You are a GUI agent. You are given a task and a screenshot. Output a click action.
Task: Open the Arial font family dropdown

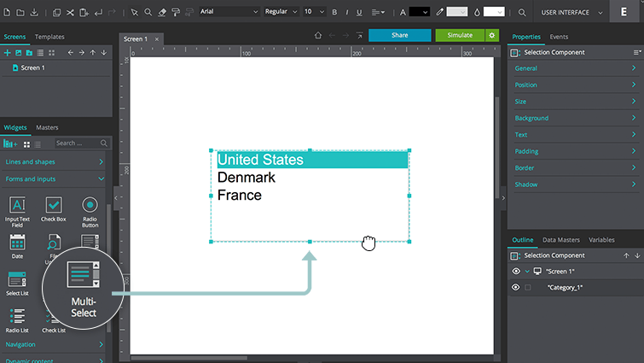[229, 11]
